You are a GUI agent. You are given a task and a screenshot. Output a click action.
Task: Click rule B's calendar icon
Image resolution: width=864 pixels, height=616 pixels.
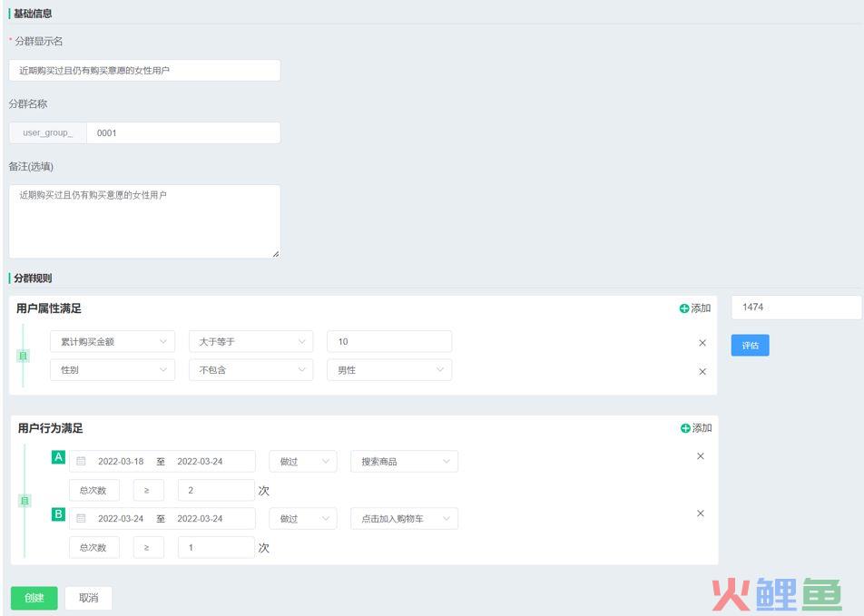(81, 519)
